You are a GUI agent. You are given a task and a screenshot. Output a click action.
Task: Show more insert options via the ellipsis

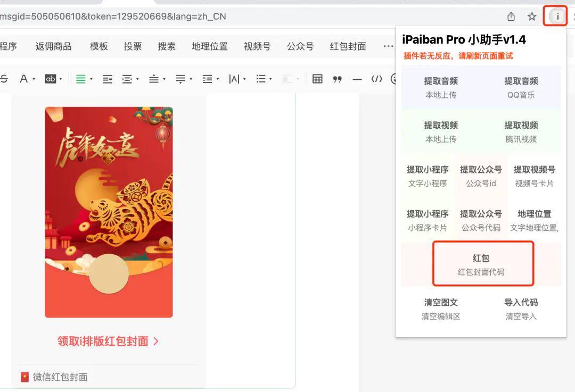click(388, 46)
